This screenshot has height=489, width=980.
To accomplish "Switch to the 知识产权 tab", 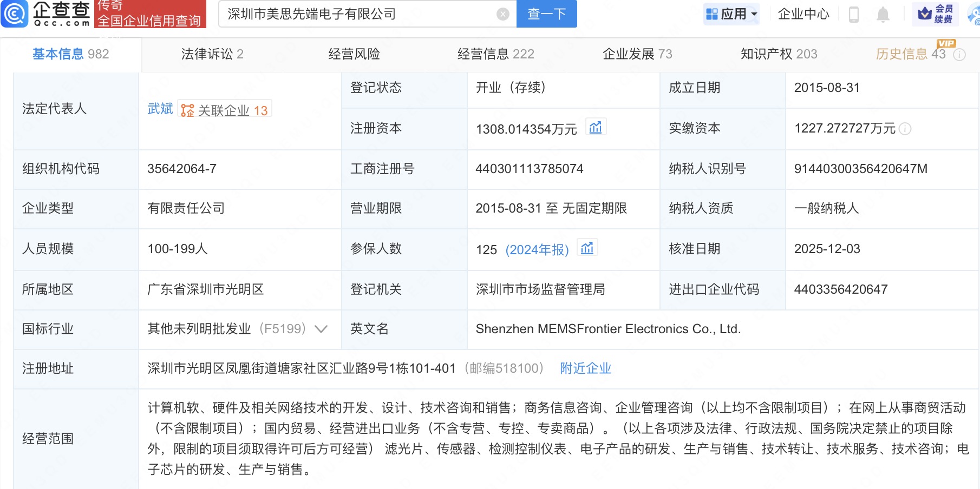I will tap(779, 54).
